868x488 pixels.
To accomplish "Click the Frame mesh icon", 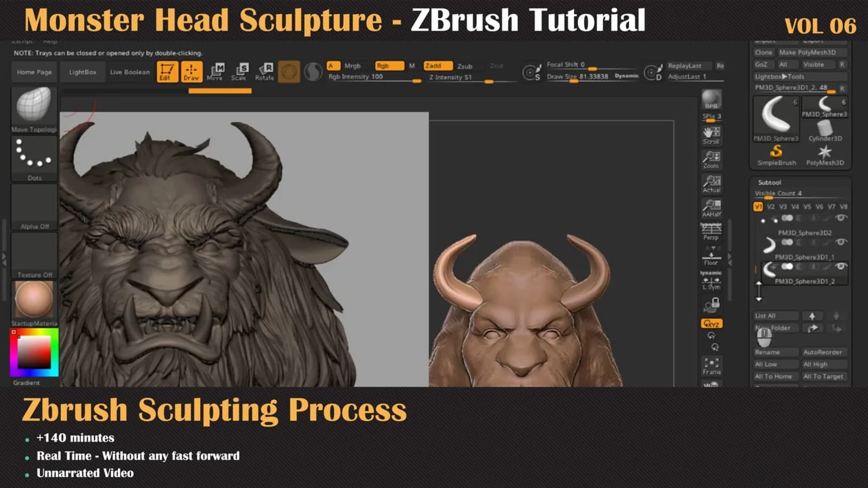I will point(711,366).
